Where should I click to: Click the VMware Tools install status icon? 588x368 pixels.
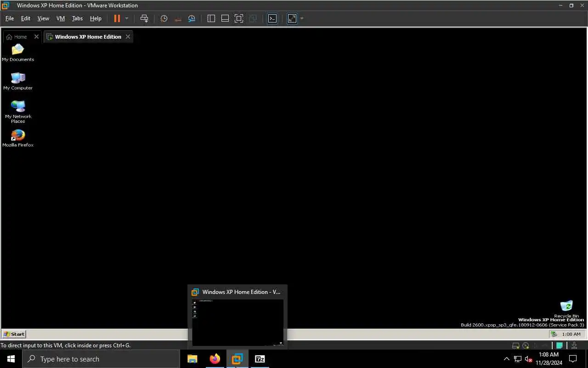click(x=574, y=345)
